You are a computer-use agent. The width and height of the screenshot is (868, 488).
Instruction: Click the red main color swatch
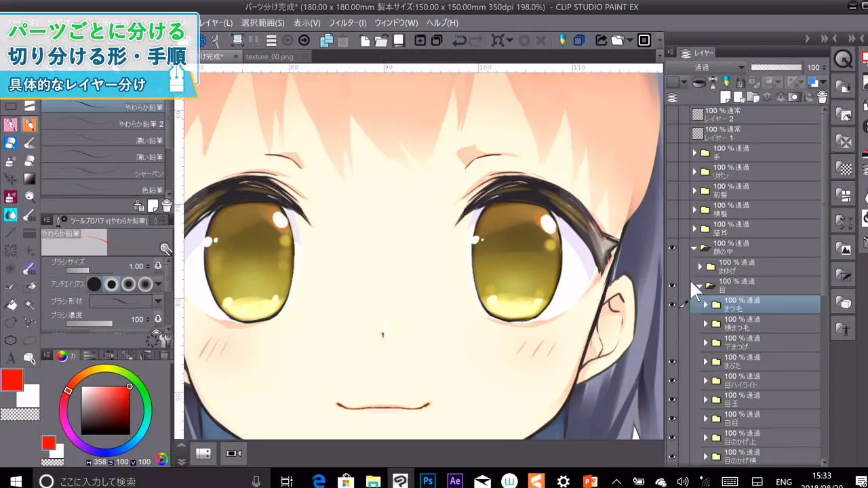click(x=12, y=380)
